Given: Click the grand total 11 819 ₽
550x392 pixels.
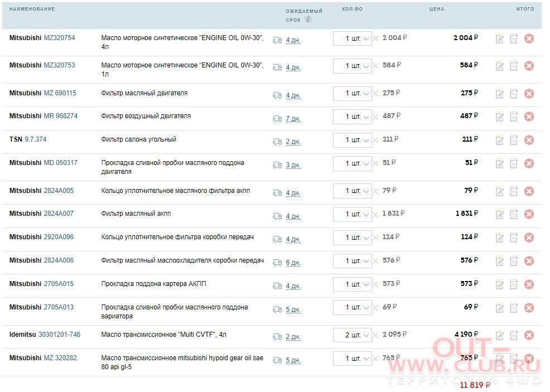Looking at the screenshot, I should [x=475, y=385].
